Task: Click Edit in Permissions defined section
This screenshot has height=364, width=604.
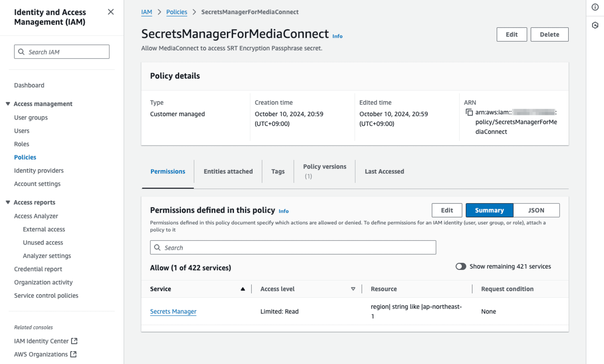Action: [x=447, y=210]
